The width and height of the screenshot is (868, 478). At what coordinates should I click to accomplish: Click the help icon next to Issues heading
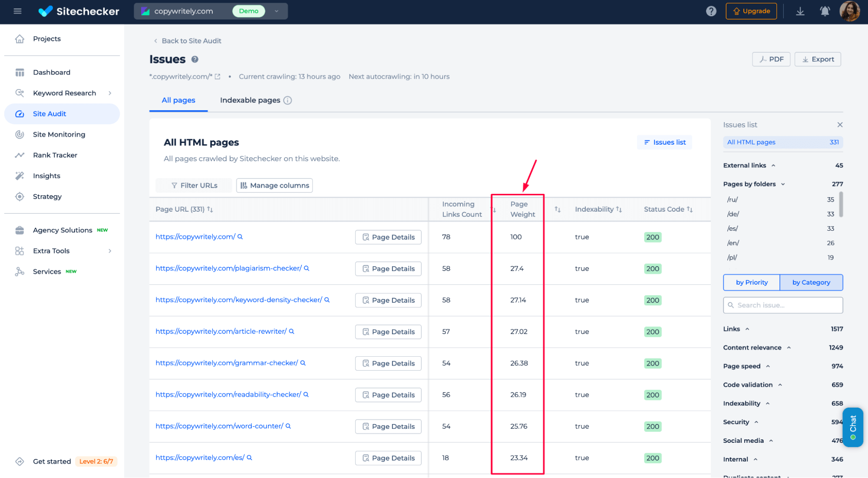click(195, 59)
